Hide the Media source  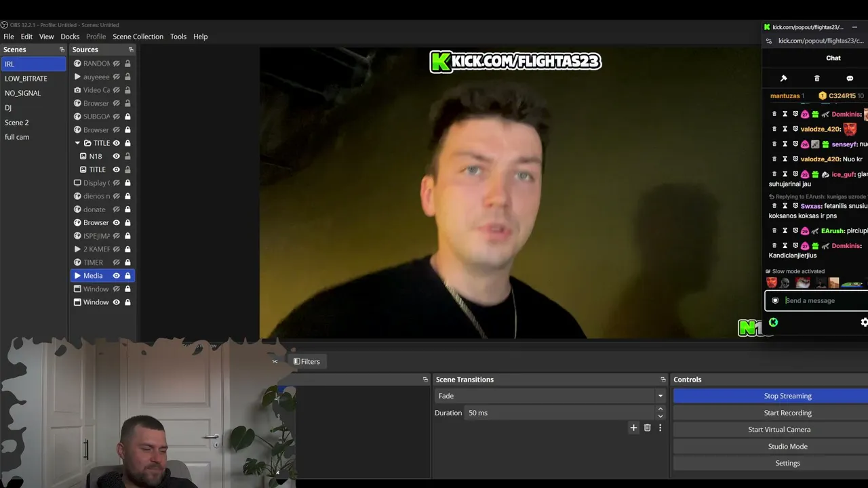[x=116, y=276]
